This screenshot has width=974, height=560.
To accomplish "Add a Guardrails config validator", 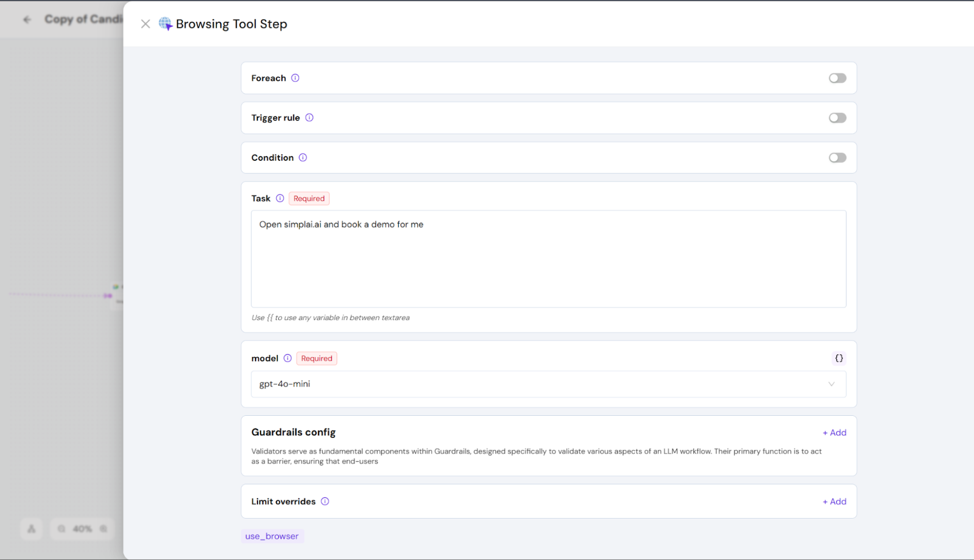I will [x=835, y=433].
